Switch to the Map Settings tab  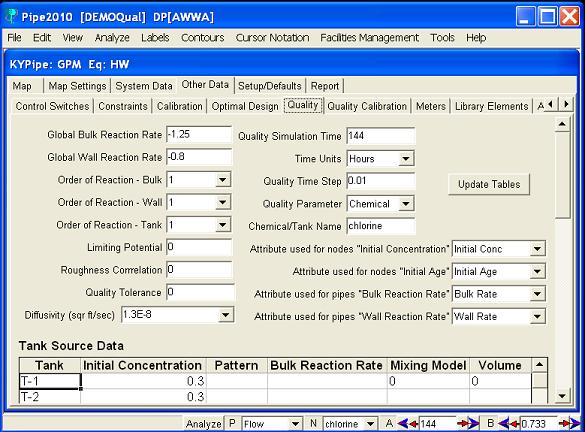[x=77, y=86]
